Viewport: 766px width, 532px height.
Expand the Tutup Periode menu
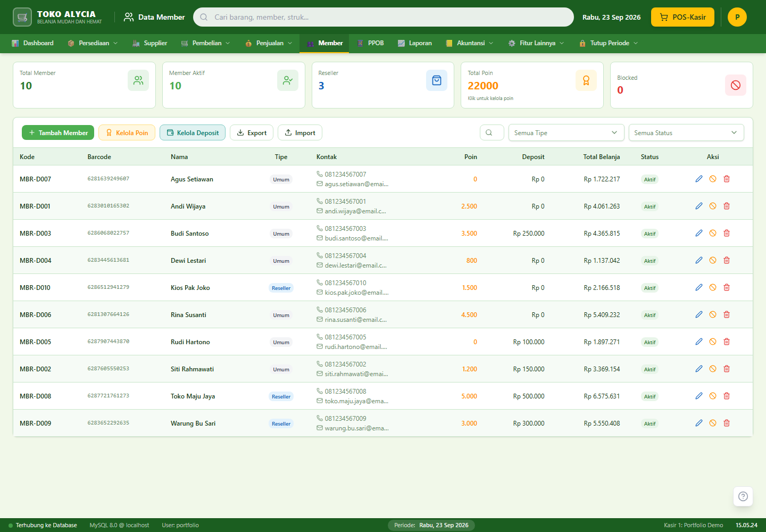tap(609, 43)
